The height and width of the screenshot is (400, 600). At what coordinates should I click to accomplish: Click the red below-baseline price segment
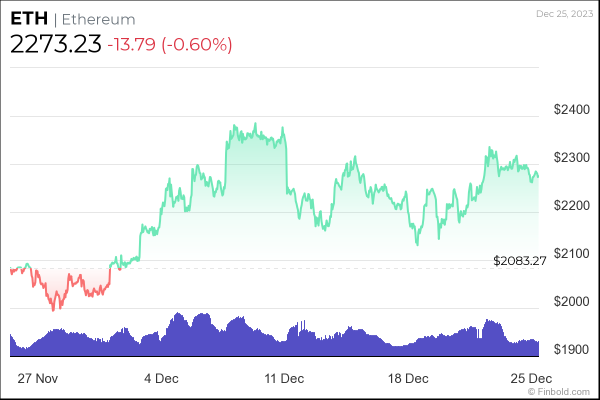(x=60, y=290)
